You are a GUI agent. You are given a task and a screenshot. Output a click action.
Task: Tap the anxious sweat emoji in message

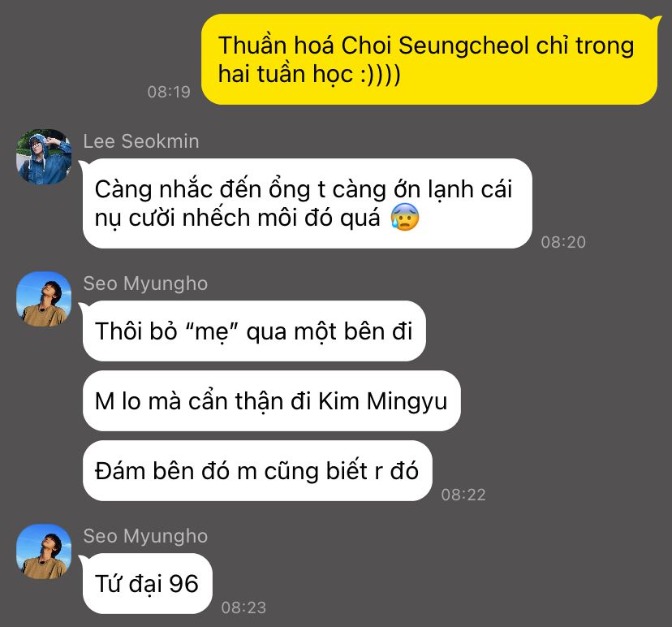click(x=404, y=218)
